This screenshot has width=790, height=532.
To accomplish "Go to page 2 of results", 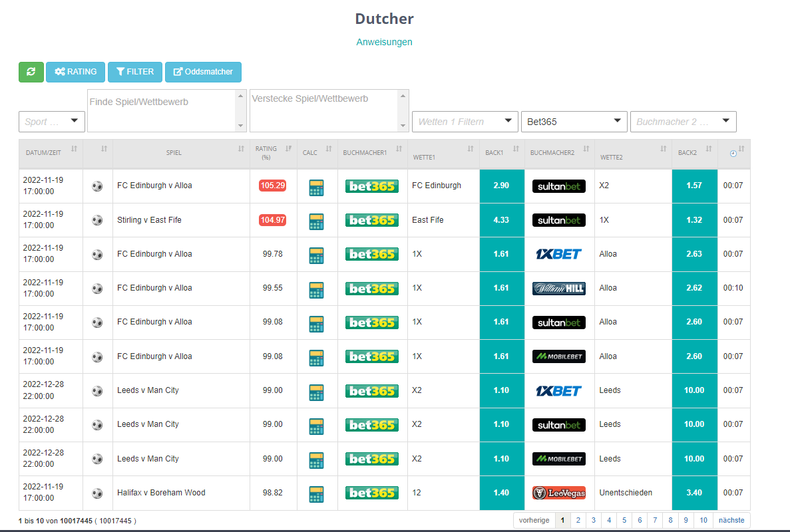I will 578,521.
